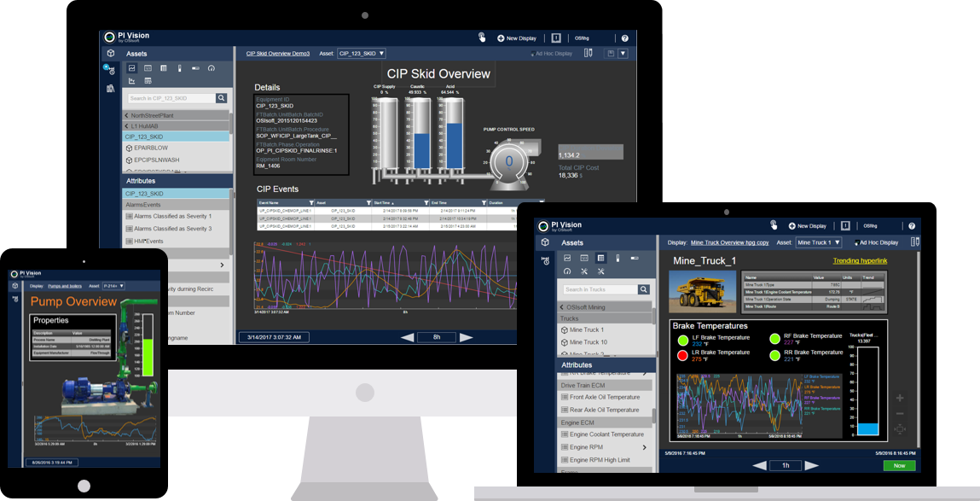The image size is (980, 501).
Task: Click the zoom out minus on laptop display
Action: [900, 413]
